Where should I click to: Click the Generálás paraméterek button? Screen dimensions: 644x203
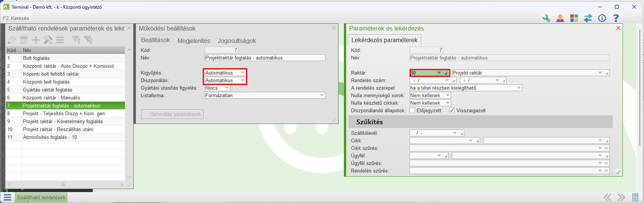[172, 114]
